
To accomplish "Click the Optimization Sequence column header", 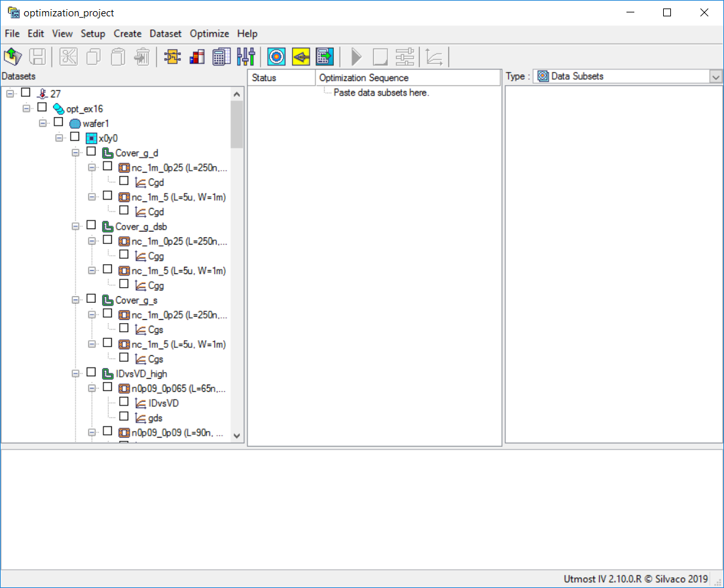I will 408,78.
